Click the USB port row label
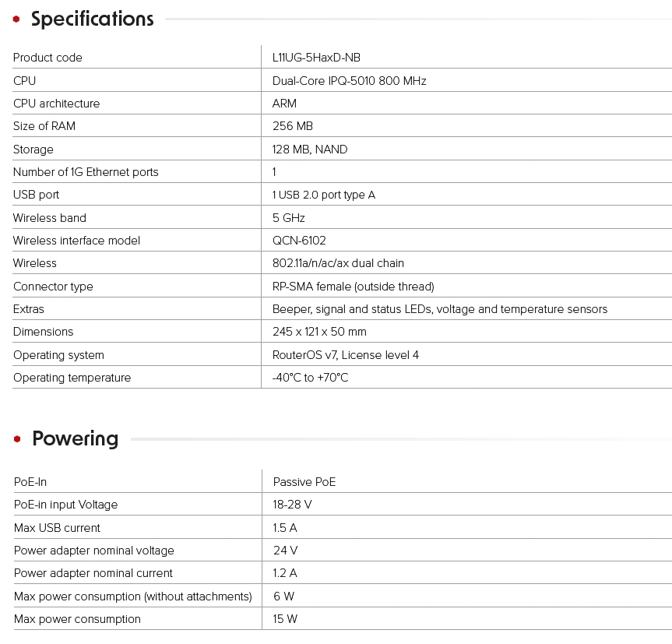Image resolution: width=672 pixels, height=644 pixels. (x=36, y=195)
